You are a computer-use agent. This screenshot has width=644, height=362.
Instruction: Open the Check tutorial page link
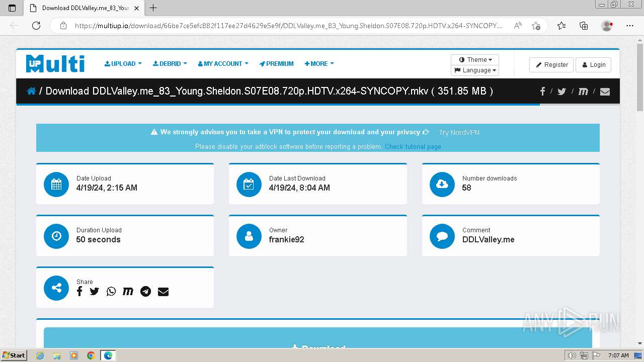coord(413,147)
